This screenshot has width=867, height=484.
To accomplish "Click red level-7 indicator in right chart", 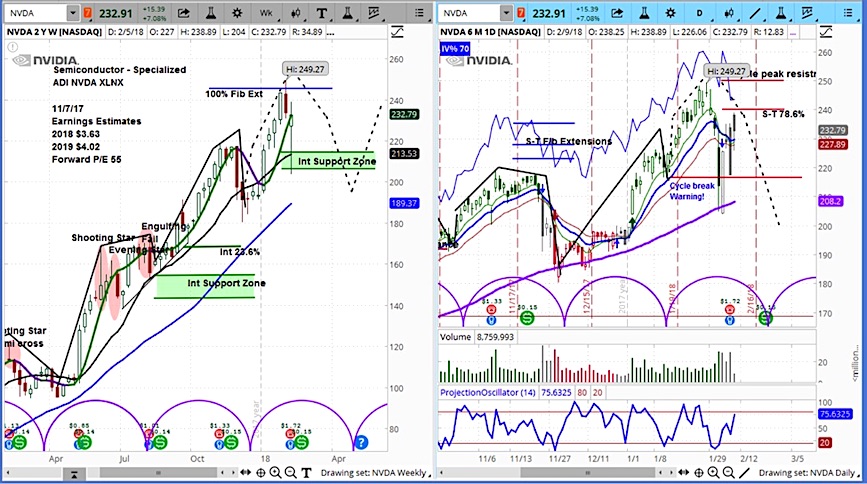I will point(521,13).
